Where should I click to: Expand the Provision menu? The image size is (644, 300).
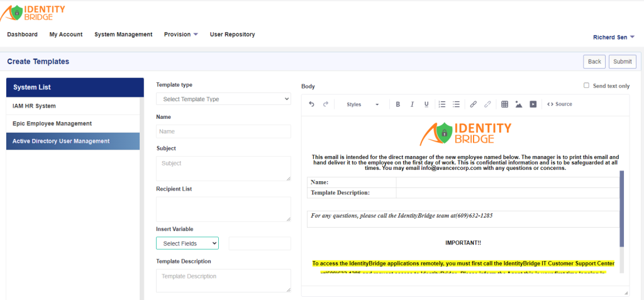180,35
